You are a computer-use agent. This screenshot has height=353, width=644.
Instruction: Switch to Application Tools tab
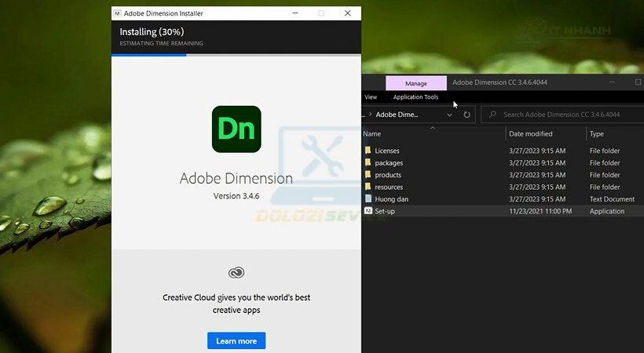[415, 97]
